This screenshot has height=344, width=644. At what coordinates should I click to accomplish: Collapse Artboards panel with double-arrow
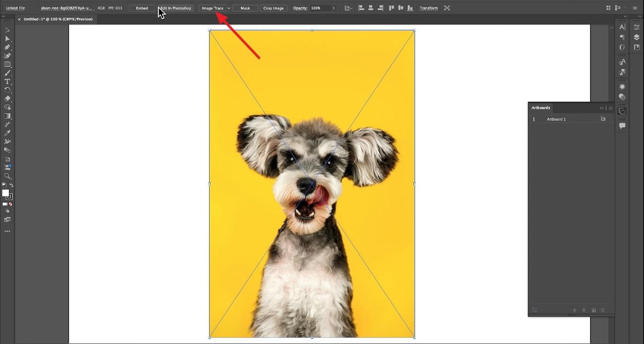[602, 108]
